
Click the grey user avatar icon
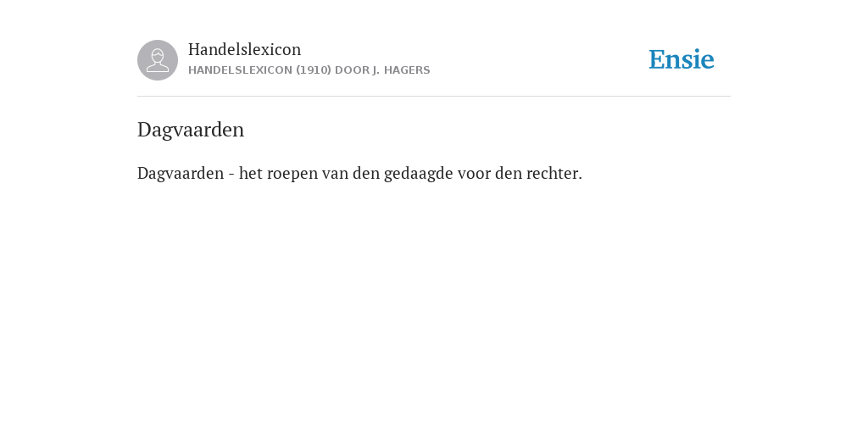click(158, 60)
